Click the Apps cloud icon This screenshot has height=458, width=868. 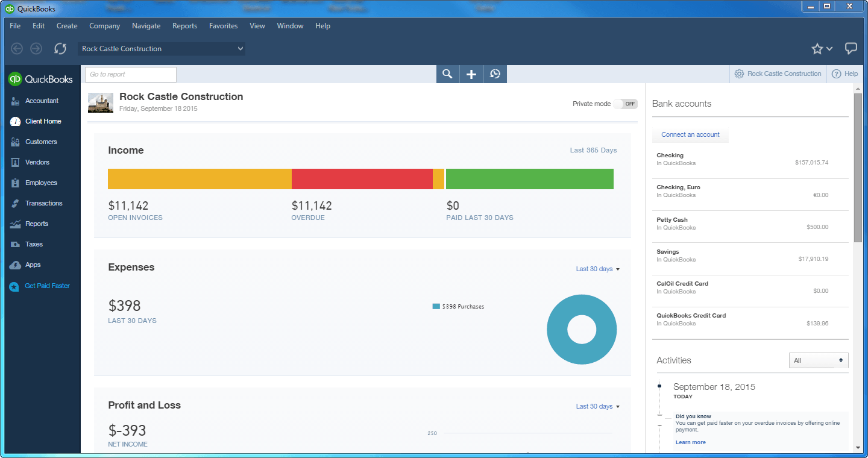click(15, 265)
